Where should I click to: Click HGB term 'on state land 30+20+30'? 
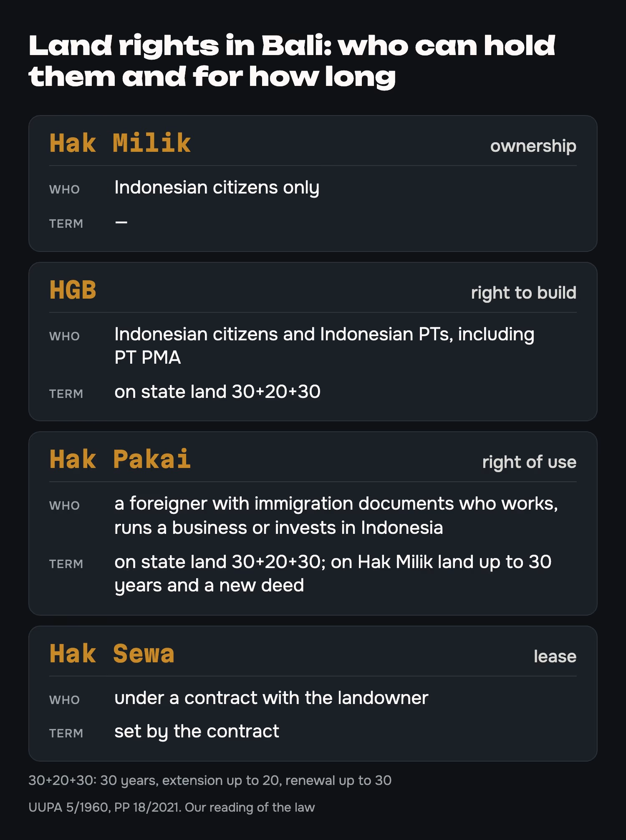click(217, 392)
